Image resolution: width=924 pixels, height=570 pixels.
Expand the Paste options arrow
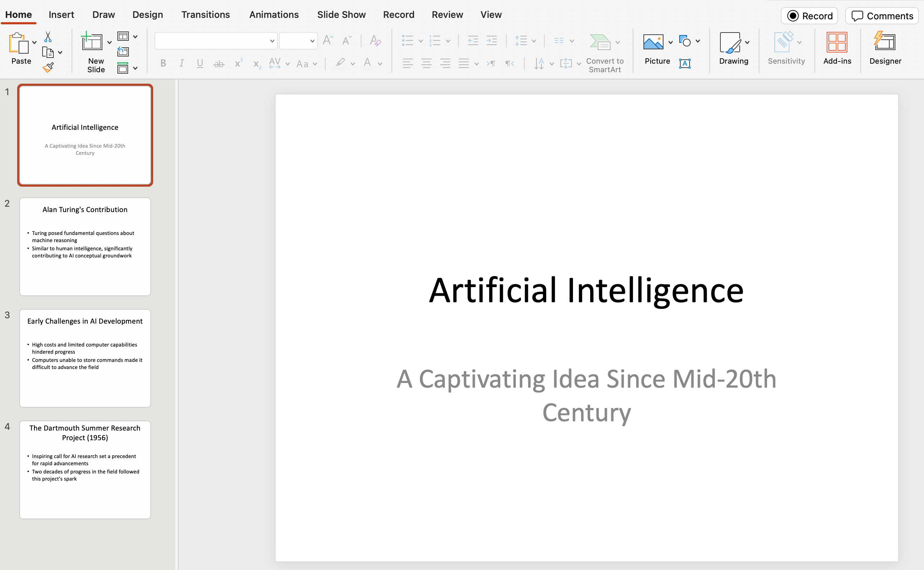click(34, 42)
